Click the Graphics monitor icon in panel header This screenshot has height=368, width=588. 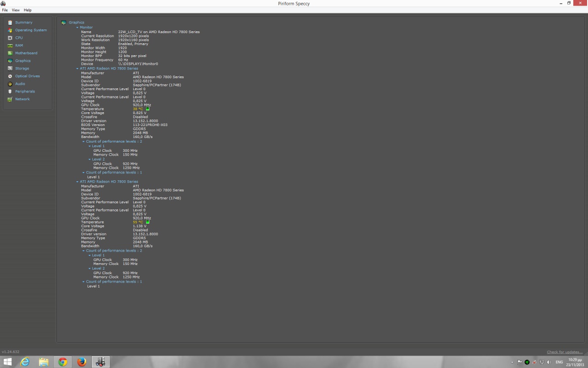click(64, 23)
